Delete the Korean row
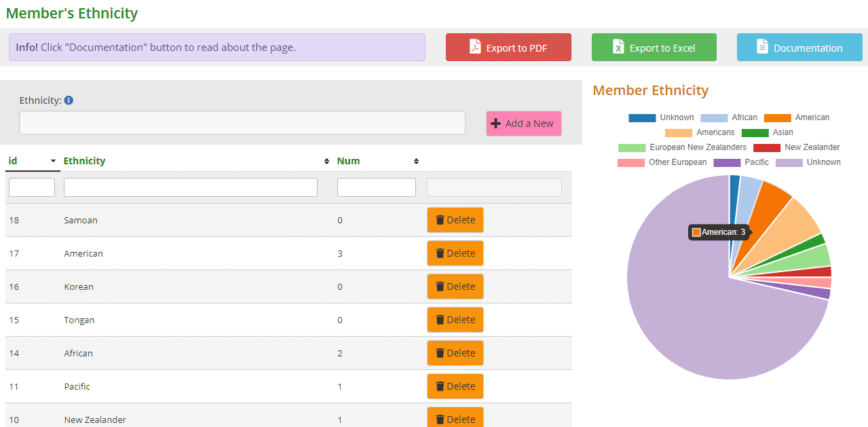 pos(455,286)
